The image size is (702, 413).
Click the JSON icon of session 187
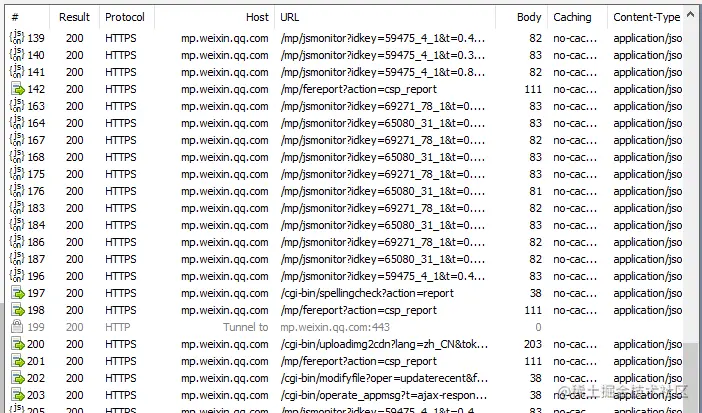(17, 259)
